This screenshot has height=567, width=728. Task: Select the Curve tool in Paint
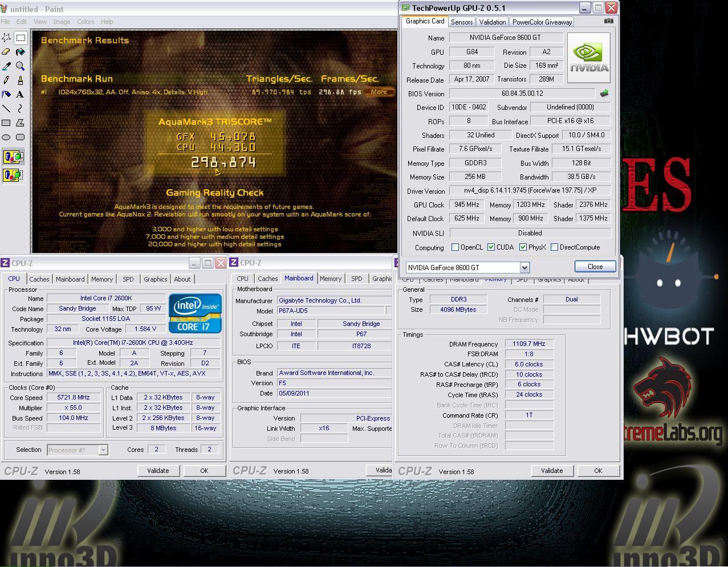21,108
